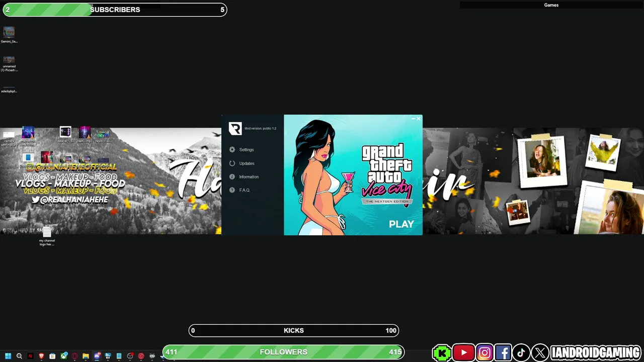
Task: Open taskbar Search
Action: [19, 356]
